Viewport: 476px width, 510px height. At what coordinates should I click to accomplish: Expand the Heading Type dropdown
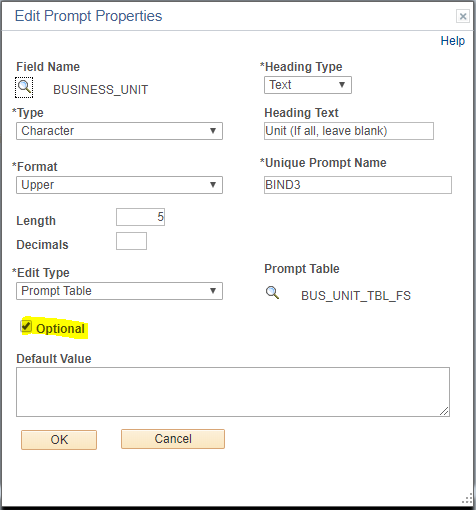point(308,85)
